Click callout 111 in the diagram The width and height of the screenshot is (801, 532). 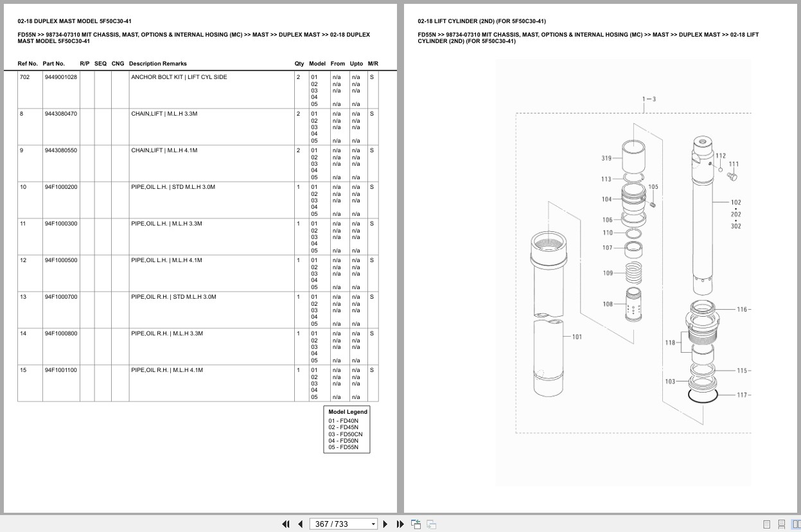coord(734,164)
